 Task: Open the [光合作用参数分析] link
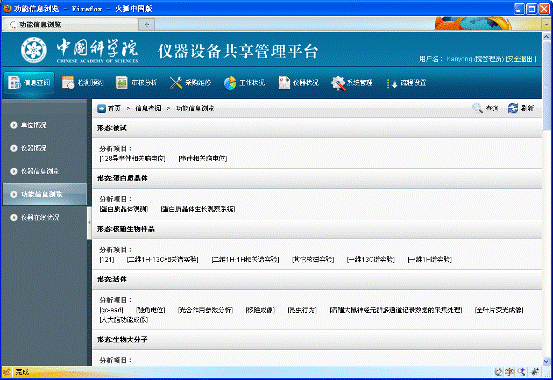pyautogui.click(x=206, y=310)
